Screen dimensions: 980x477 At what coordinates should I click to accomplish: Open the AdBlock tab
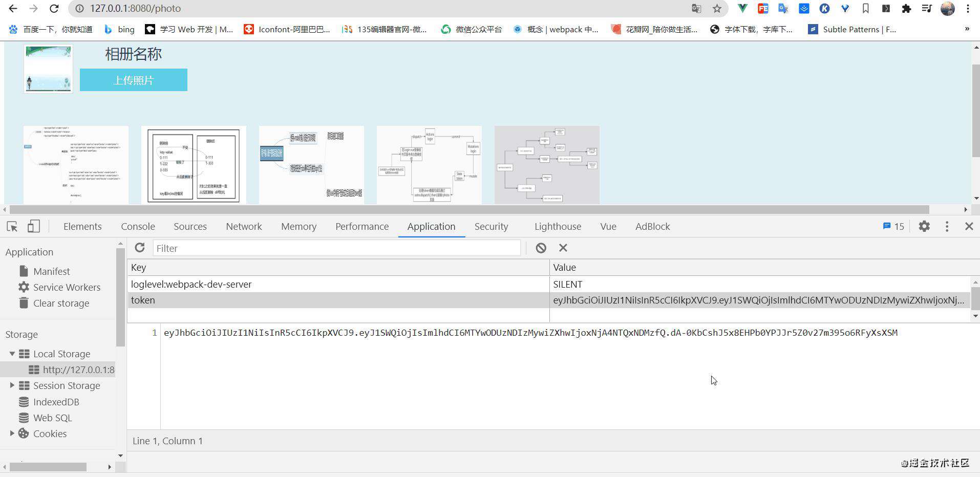(652, 226)
